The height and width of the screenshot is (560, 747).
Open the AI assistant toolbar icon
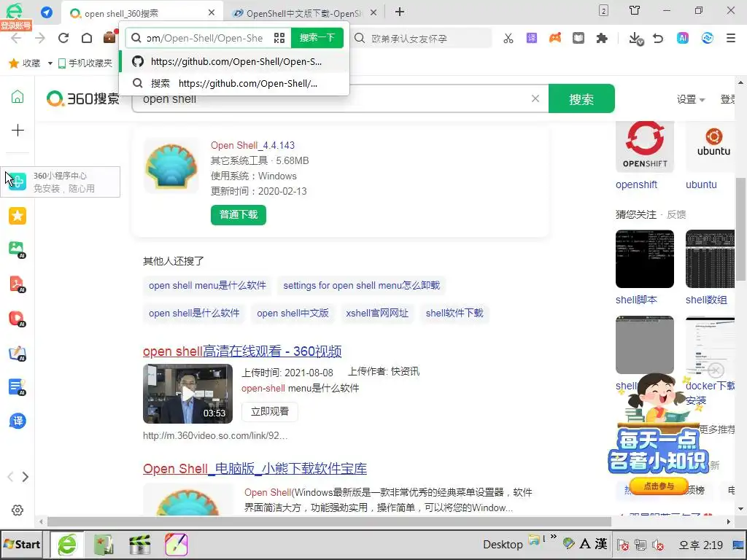coord(683,38)
